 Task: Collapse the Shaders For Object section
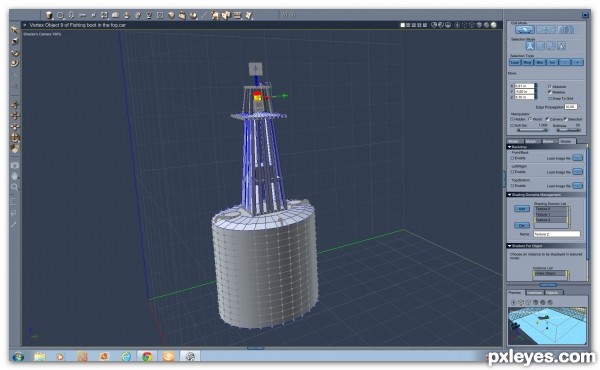pos(510,246)
